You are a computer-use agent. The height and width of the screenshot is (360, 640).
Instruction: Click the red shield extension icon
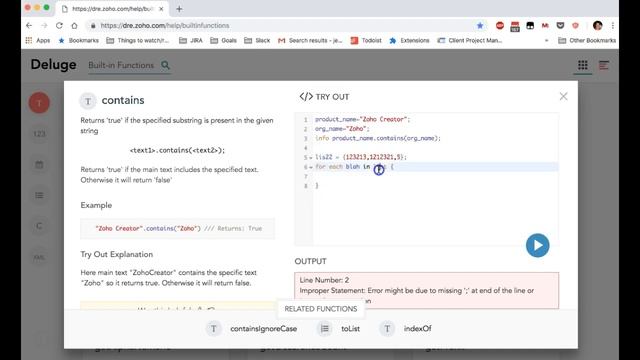tap(575, 25)
